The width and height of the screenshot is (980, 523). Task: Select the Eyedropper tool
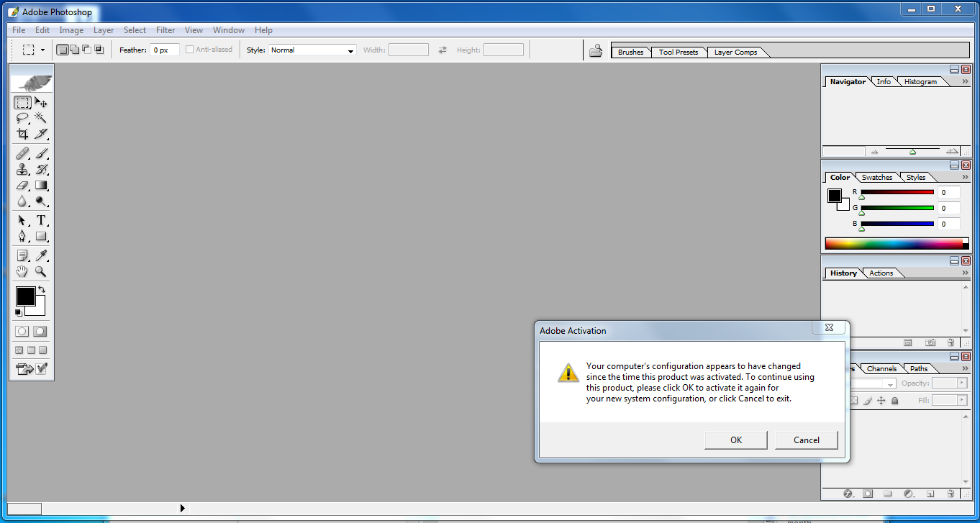[x=41, y=255]
